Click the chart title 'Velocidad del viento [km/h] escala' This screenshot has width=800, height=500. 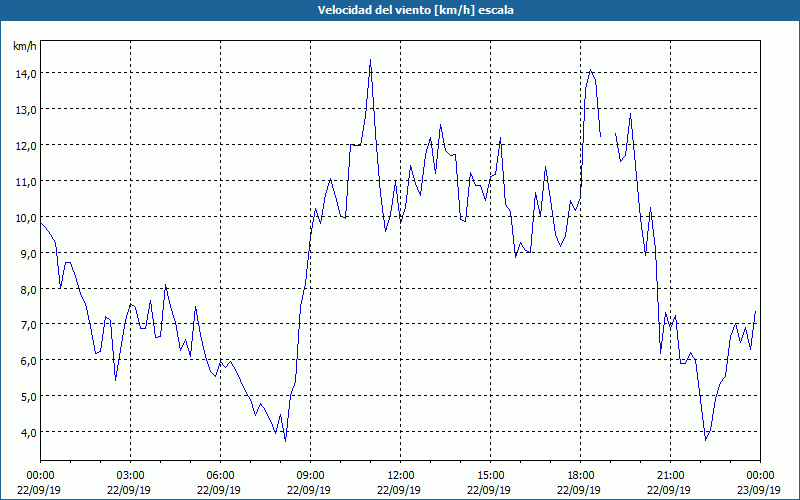(415, 10)
